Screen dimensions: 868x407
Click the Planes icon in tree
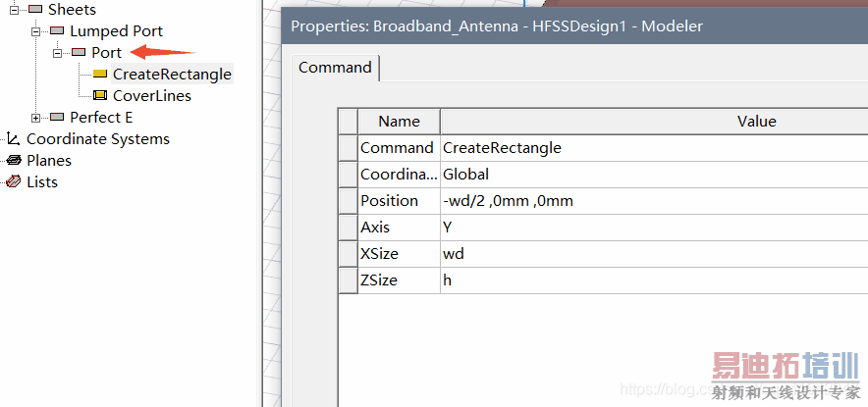14,161
